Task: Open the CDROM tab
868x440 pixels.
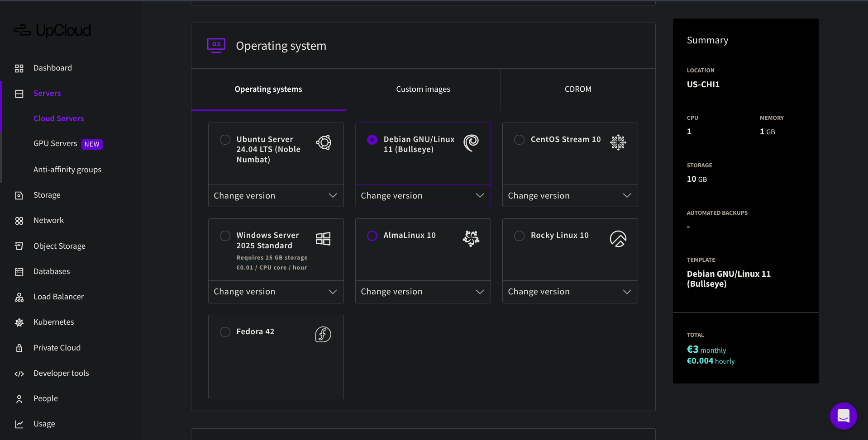Action: pyautogui.click(x=578, y=90)
